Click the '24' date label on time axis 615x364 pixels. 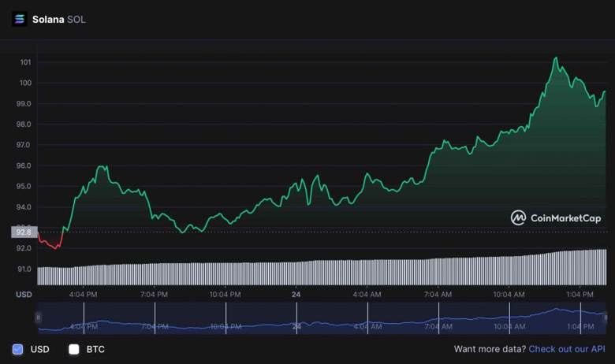[296, 294]
